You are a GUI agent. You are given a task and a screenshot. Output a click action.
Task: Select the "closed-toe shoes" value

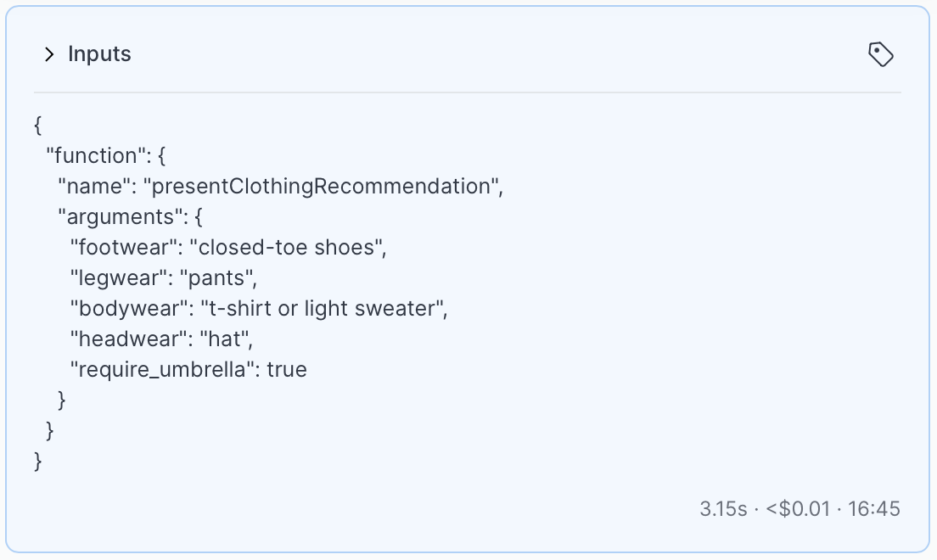[x=288, y=247]
